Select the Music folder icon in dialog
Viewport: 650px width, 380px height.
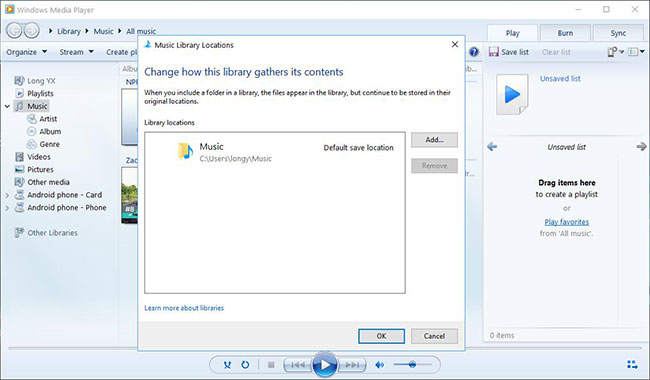coord(185,151)
